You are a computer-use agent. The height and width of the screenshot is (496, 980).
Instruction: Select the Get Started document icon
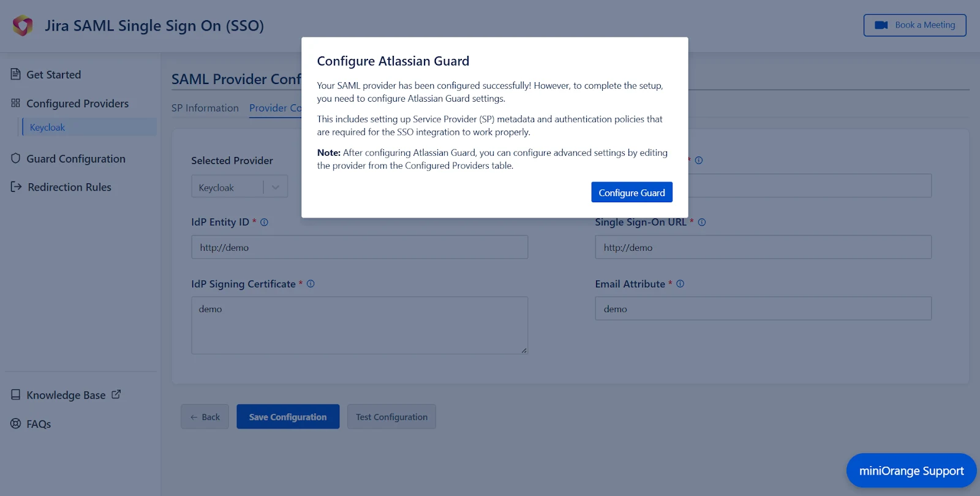click(15, 74)
